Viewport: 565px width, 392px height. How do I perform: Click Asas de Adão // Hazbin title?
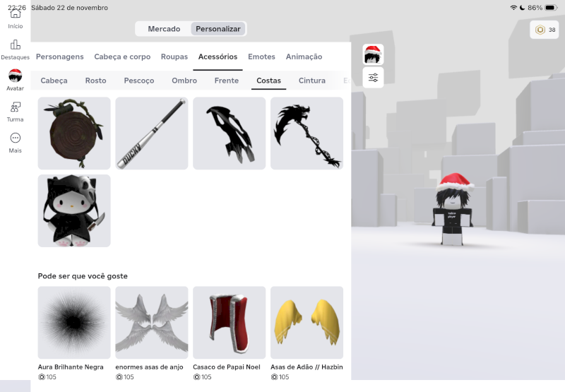click(x=307, y=367)
